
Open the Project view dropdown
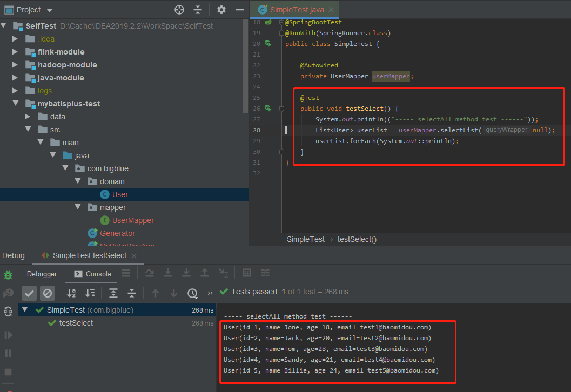[x=50, y=10]
